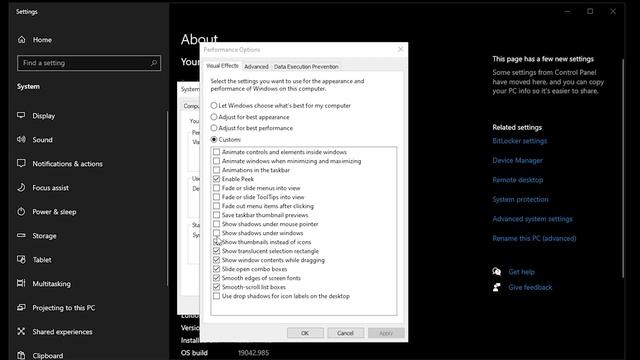This screenshot has width=640, height=360.
Task: Uncheck Smooth-scroll list boxes
Action: (216, 287)
